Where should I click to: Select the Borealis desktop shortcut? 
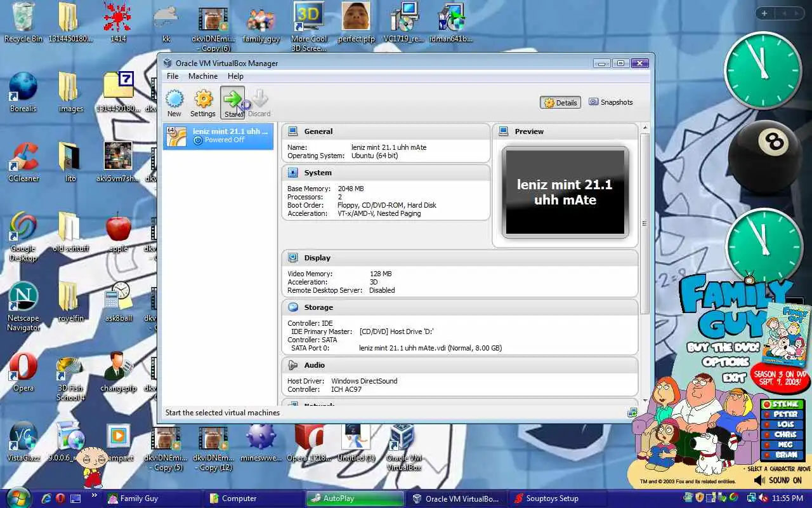click(23, 93)
